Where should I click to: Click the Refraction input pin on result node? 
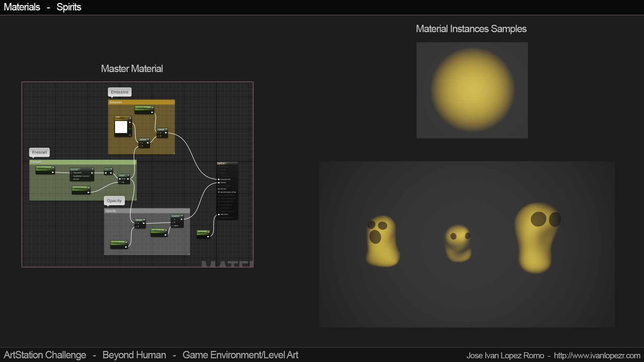pos(219,215)
